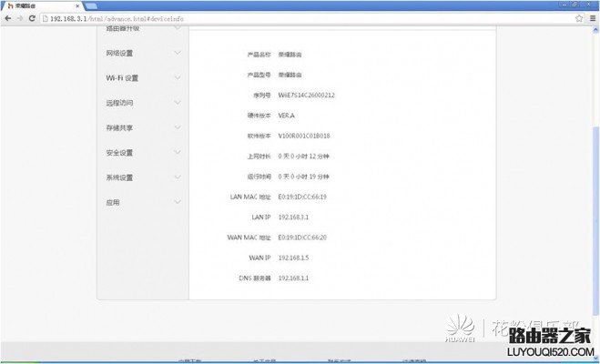The image size is (600, 364).
Task: Click the hardware version value VER.A
Action: (x=286, y=116)
